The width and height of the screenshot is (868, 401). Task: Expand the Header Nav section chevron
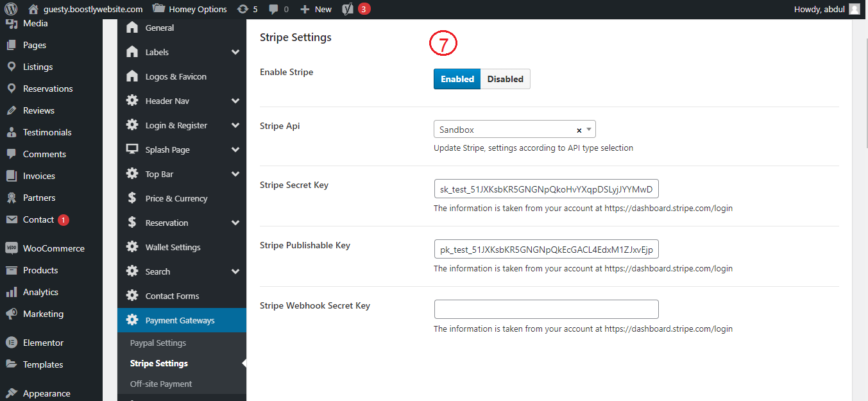(235, 101)
